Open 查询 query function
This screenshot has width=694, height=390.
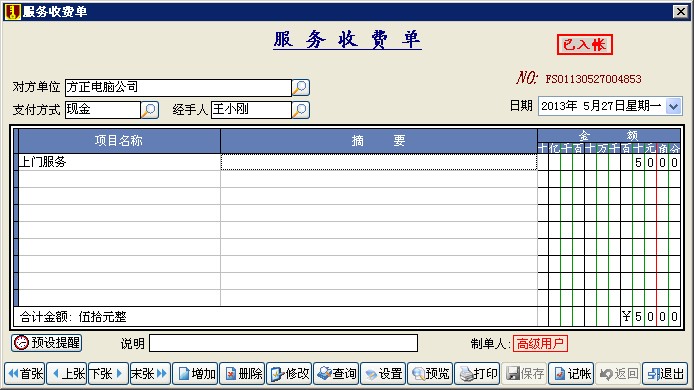[x=336, y=374]
